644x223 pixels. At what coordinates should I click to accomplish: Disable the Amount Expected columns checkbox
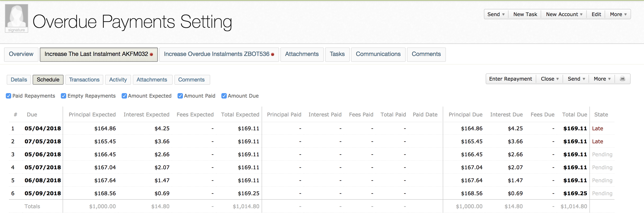[124, 96]
